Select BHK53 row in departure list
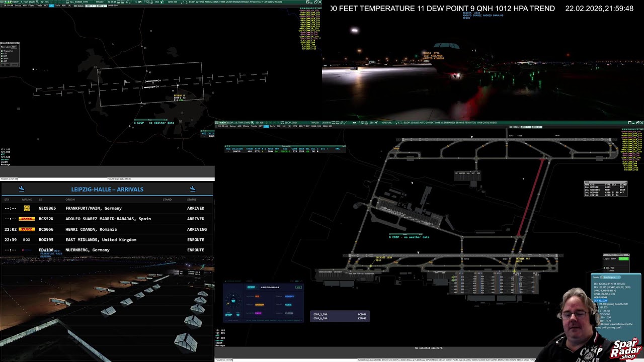Screen dimensions: 644x362 point(285,151)
